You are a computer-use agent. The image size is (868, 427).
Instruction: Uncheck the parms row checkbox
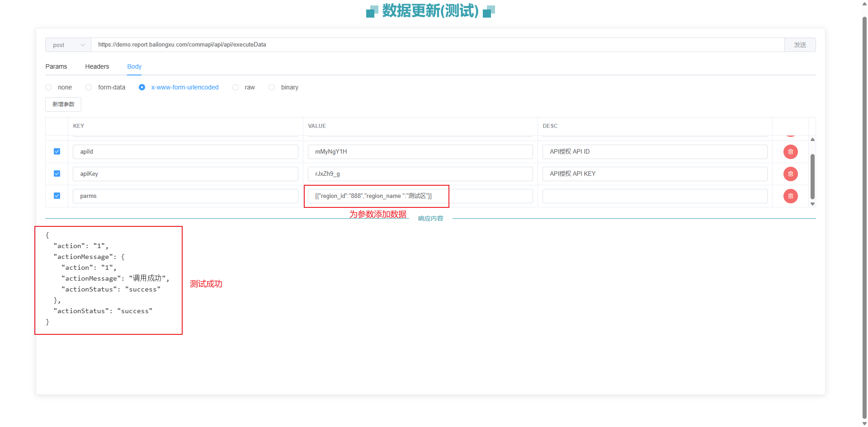click(x=57, y=196)
